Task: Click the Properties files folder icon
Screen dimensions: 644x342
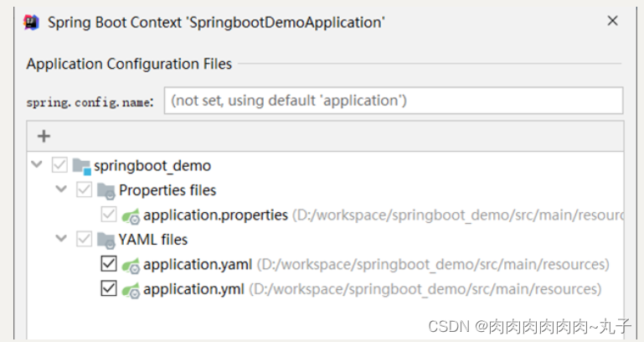Action: coord(106,190)
